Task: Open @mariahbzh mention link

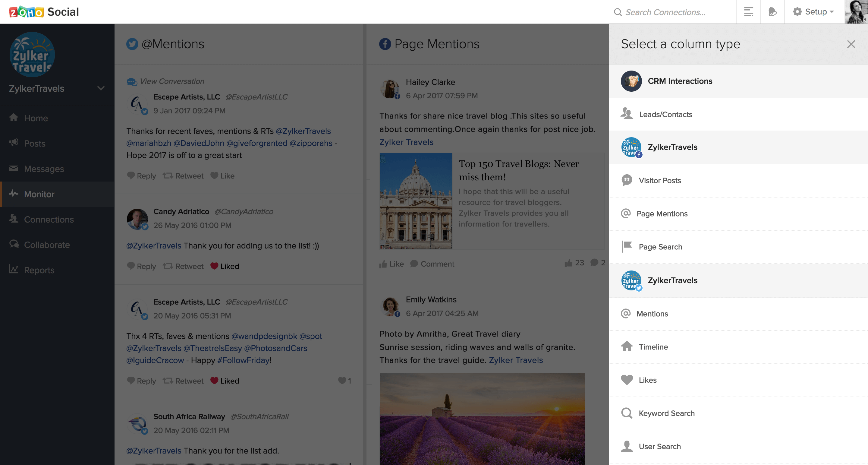Action: coord(149,143)
